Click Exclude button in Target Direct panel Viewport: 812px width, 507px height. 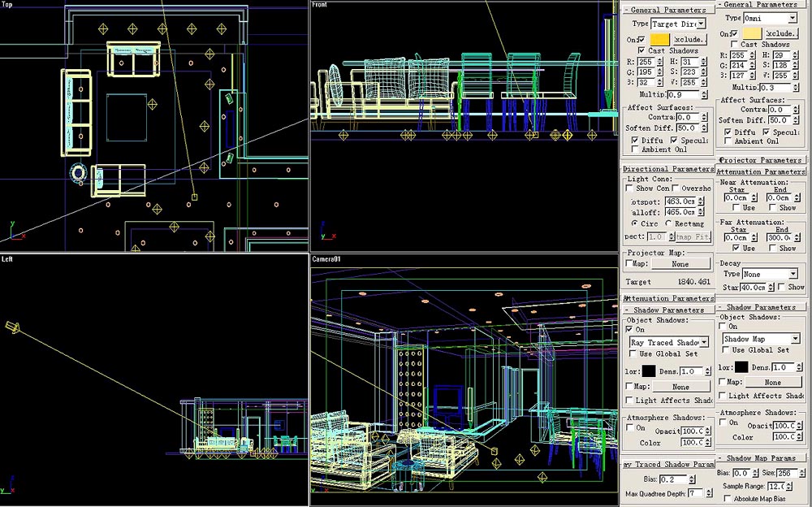coord(689,39)
